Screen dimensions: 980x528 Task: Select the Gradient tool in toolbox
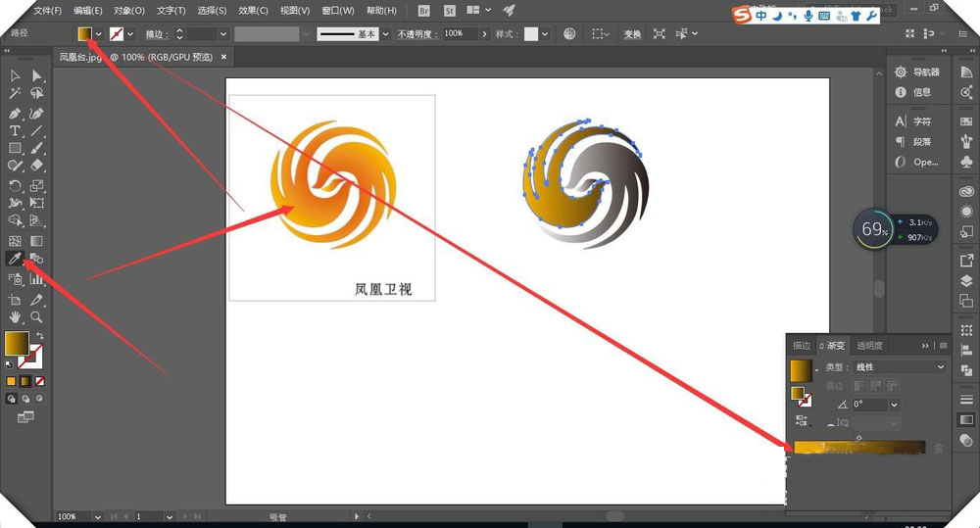37,241
